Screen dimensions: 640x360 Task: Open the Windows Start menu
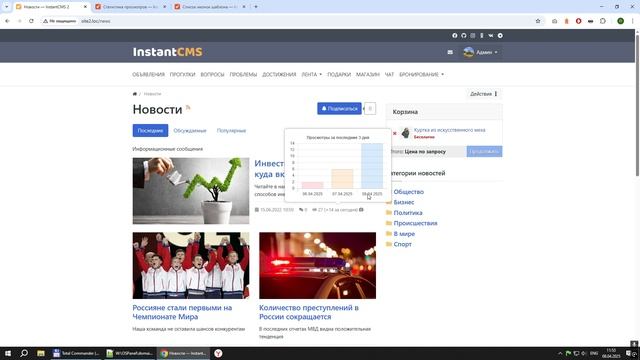[x=8, y=353]
